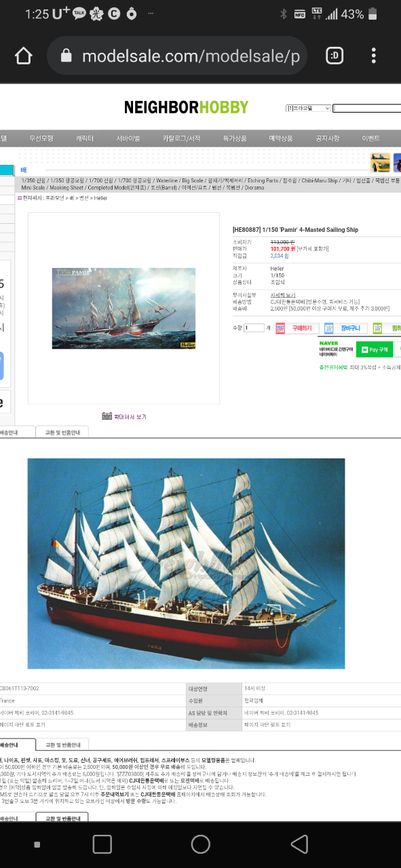Viewport: 401px width, 868px height.
Task: Click the green N Pay 구매 button
Action: pos(374,350)
